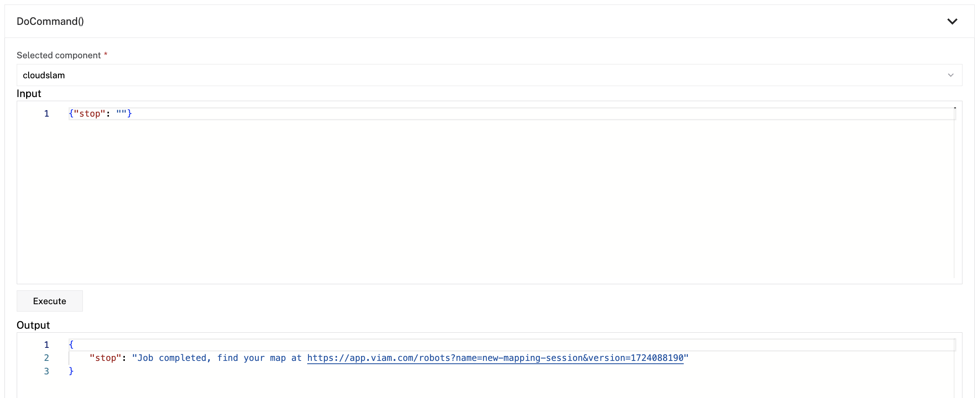The height and width of the screenshot is (398, 980).
Task: Click the DoCommand() panel title
Action: coord(51,21)
